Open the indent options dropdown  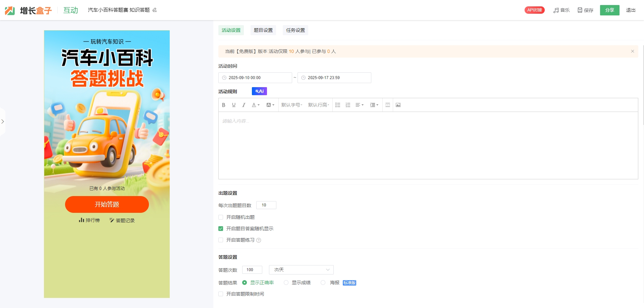pos(374,105)
